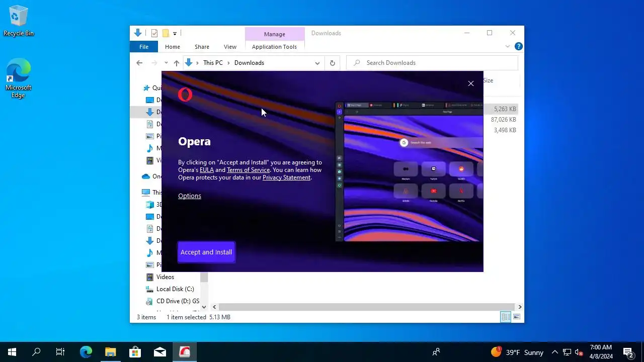Viewport: 644px width, 362px height.
Task: Open recent locations dropdown arrow
Action: [x=166, y=63]
